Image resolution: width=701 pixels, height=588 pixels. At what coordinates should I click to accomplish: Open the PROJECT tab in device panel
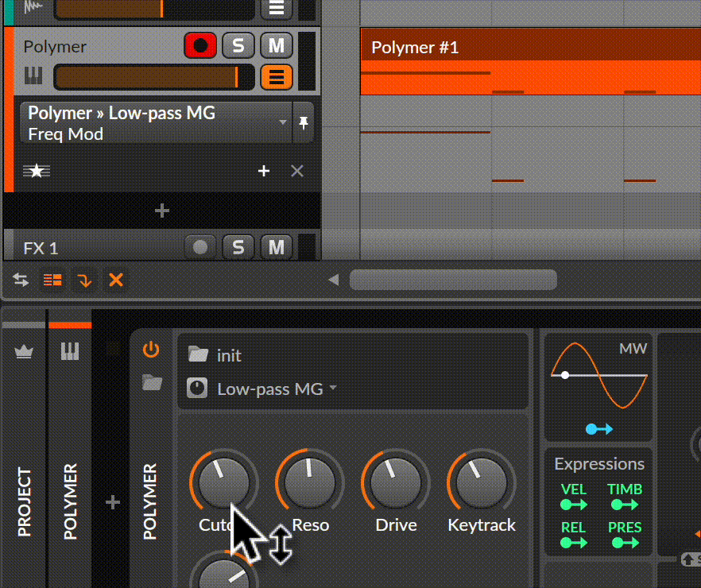tap(24, 501)
